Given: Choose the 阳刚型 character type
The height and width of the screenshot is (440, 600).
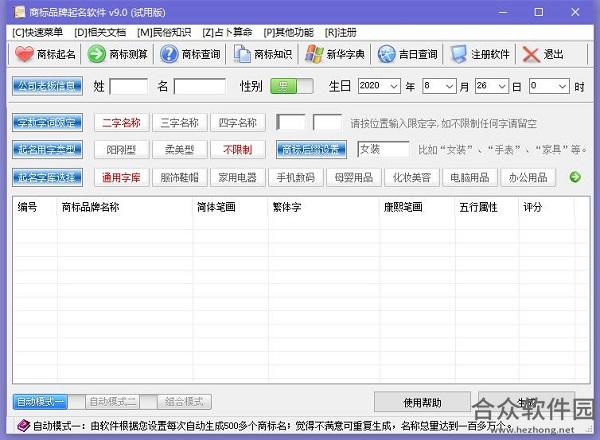Looking at the screenshot, I should click(x=121, y=149).
